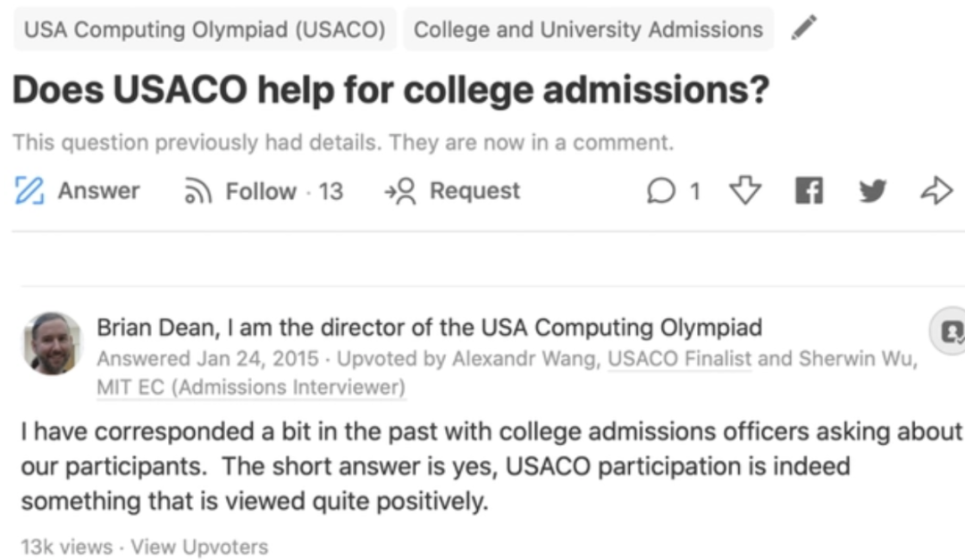Open the USACO Finalist credential link
This screenshot has height=560, width=965.
tap(680, 359)
